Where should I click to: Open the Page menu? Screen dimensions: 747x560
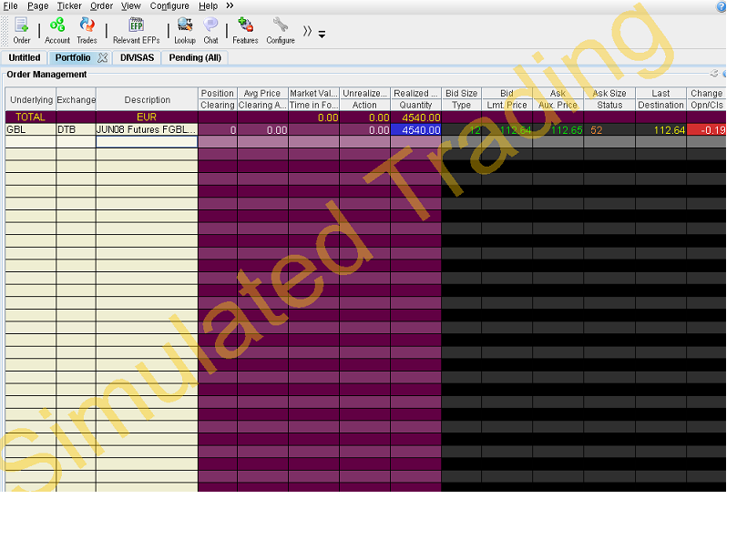coord(37,6)
